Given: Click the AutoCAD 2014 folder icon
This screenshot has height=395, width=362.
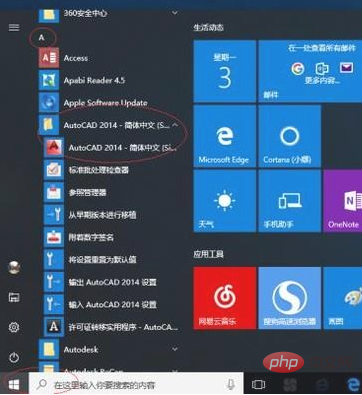Looking at the screenshot, I should pyautogui.click(x=49, y=125).
